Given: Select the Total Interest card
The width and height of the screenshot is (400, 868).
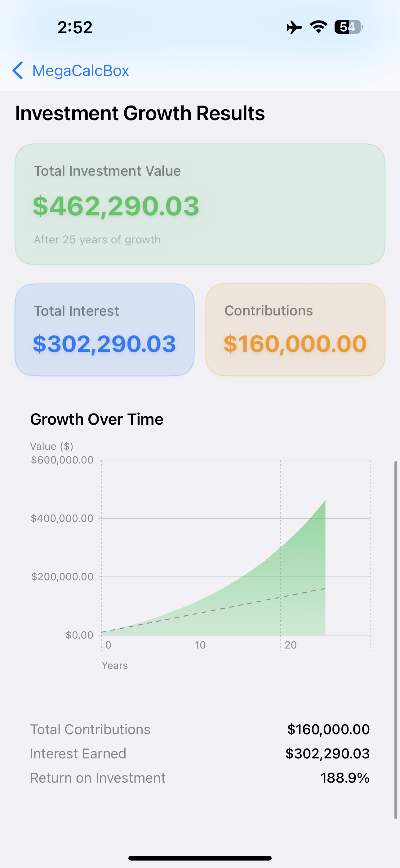Looking at the screenshot, I should (x=105, y=330).
